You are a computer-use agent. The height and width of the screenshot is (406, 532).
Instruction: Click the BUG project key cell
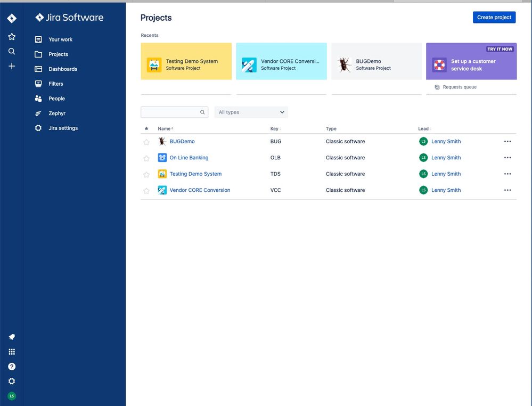point(275,142)
